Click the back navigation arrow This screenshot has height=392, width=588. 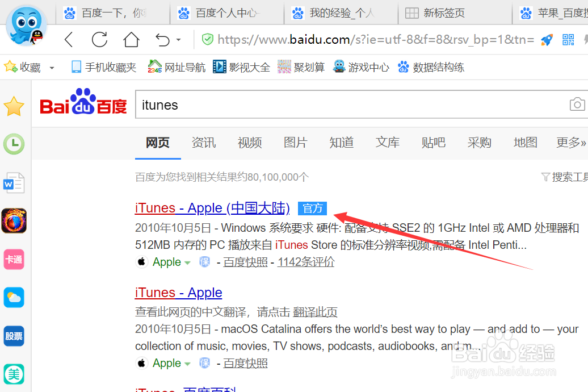pyautogui.click(x=69, y=40)
